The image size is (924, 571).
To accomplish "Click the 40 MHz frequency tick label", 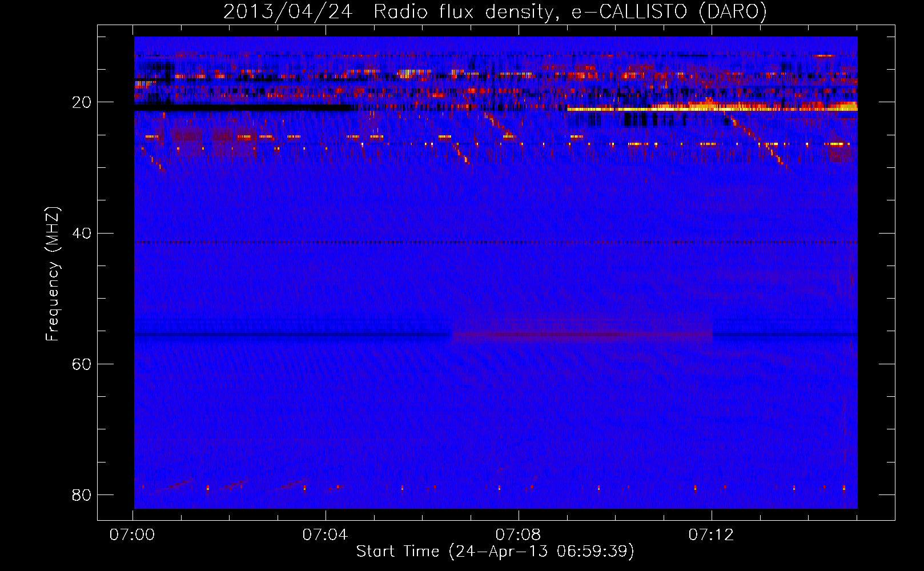I will [82, 234].
